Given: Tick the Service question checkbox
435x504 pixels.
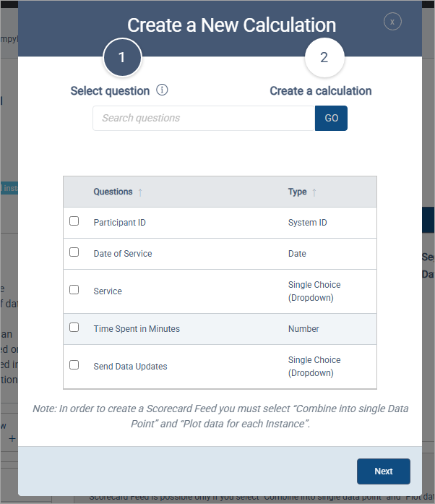Looking at the screenshot, I should (x=74, y=289).
